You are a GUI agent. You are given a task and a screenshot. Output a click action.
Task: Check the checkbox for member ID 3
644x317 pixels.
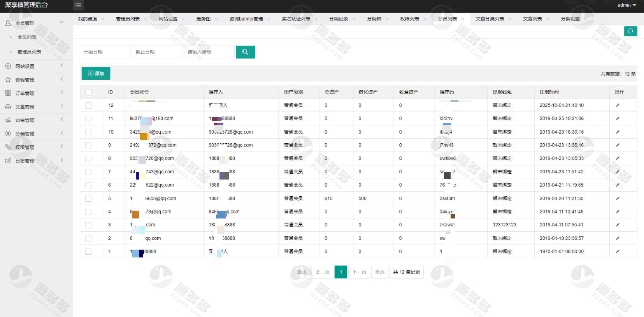pyautogui.click(x=88, y=225)
